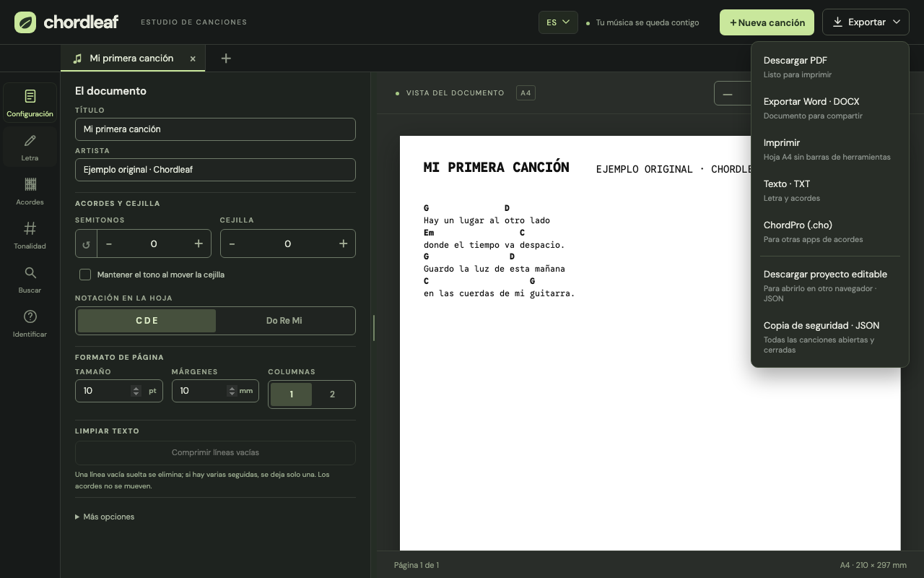Export as Texto · TXT
The image size is (924, 578).
pyautogui.click(x=830, y=190)
